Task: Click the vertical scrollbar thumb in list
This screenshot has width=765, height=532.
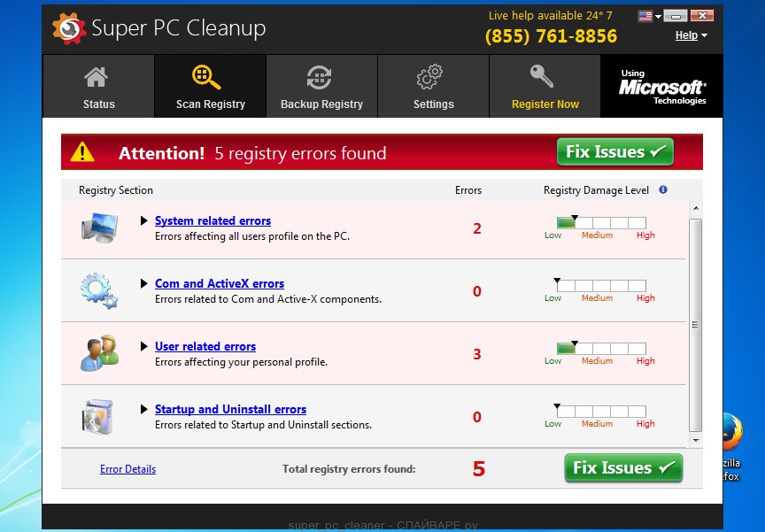Action: click(696, 325)
